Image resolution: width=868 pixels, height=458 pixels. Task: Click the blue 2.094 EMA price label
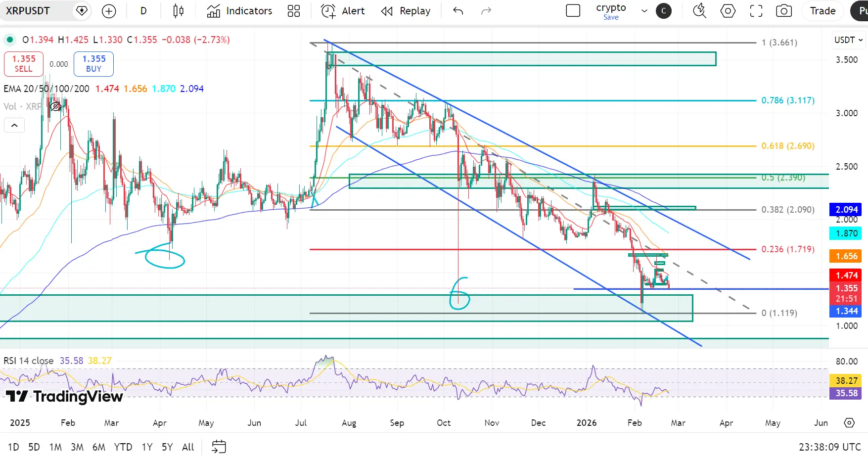(846, 210)
